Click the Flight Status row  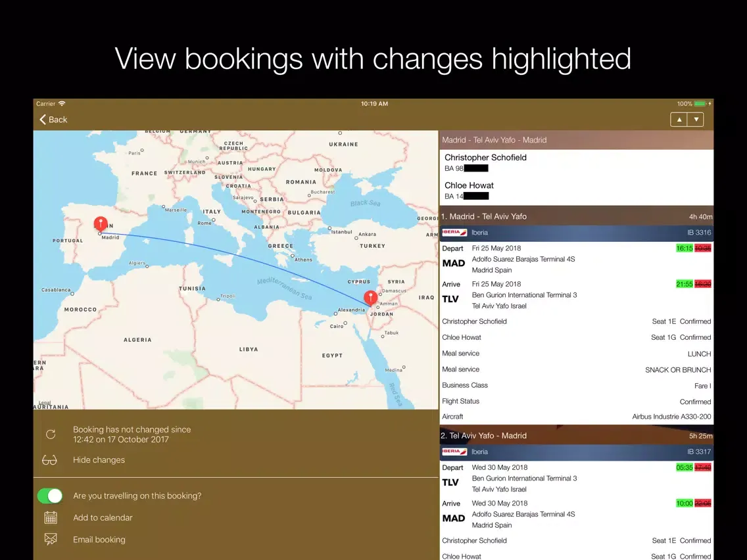[x=577, y=402]
